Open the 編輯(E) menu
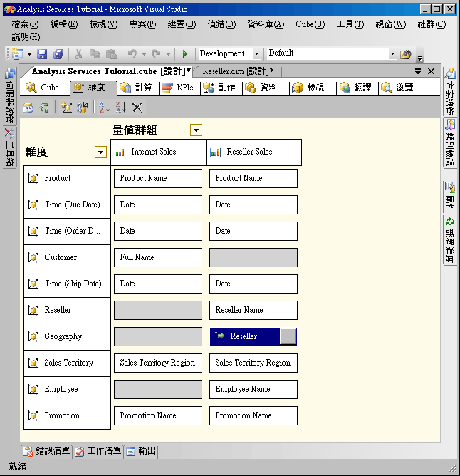This screenshot has height=476, width=460. pos(64,24)
